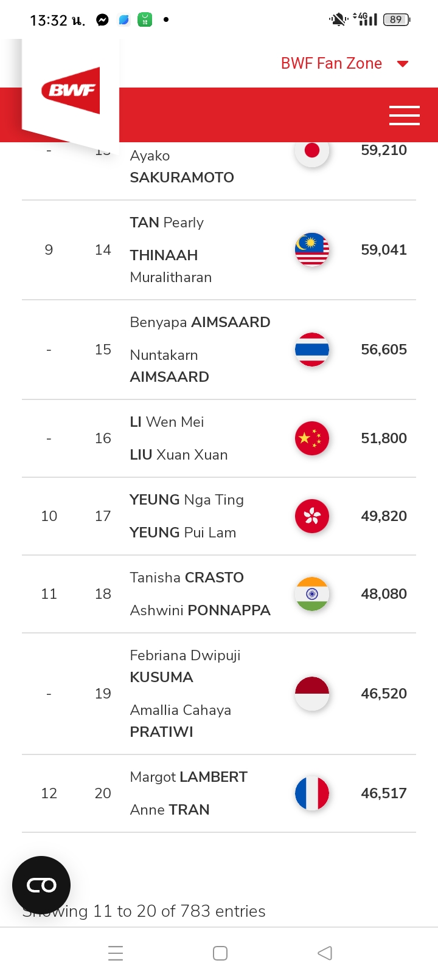Tap the China flag icon
The width and height of the screenshot is (438, 980).
point(312,438)
